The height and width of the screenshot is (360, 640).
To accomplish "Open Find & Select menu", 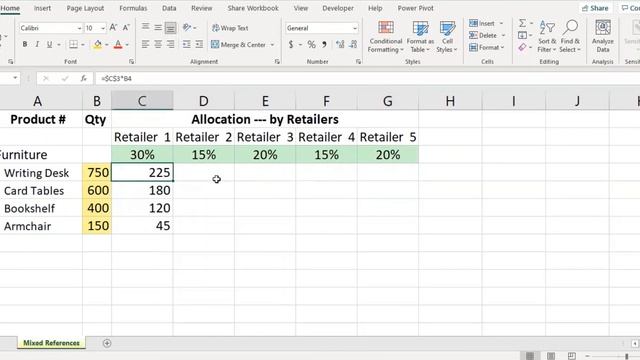I will (570, 37).
